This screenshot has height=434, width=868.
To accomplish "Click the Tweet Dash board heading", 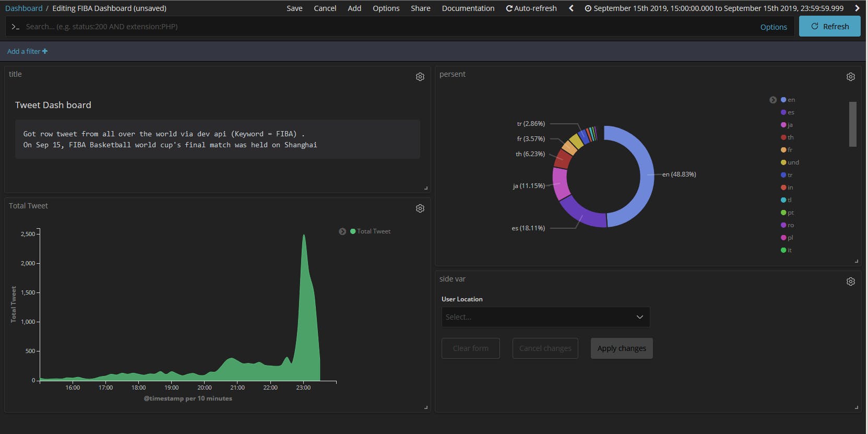I will point(53,105).
